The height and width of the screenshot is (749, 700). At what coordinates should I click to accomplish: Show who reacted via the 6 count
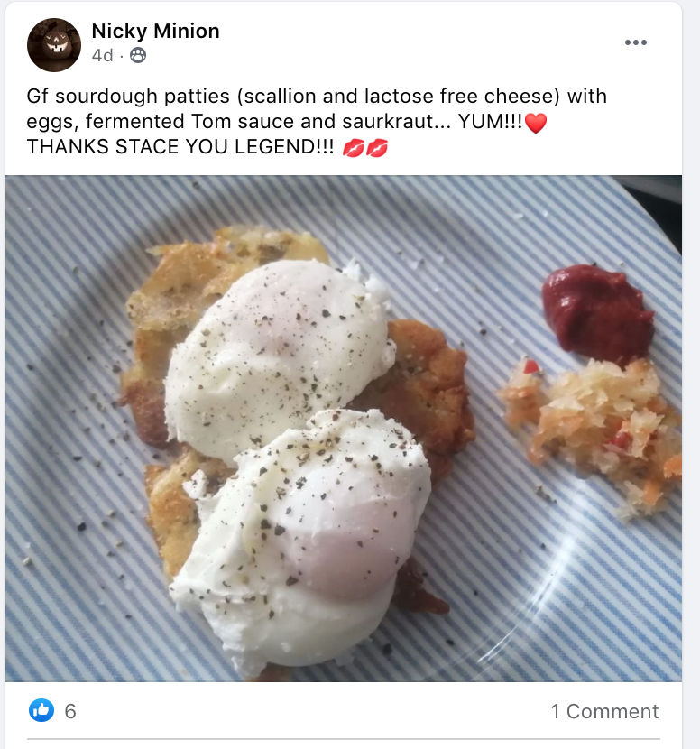(x=70, y=711)
